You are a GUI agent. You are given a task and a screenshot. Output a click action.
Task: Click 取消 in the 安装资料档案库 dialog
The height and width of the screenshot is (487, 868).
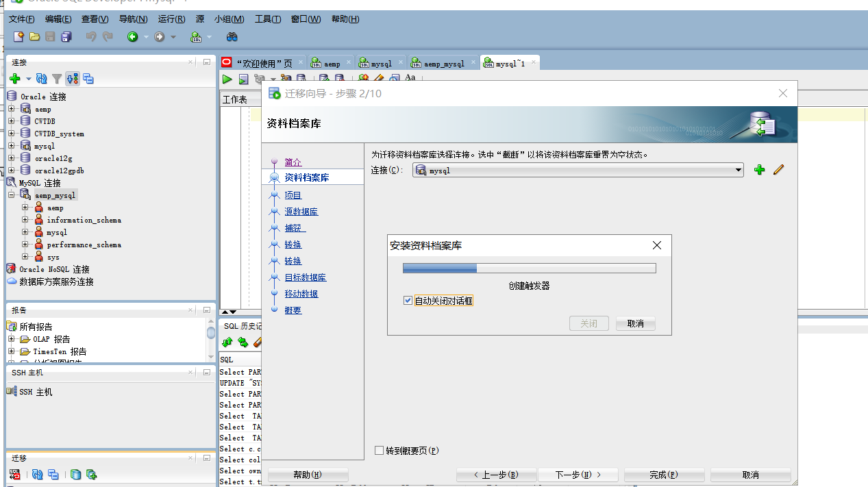click(635, 323)
